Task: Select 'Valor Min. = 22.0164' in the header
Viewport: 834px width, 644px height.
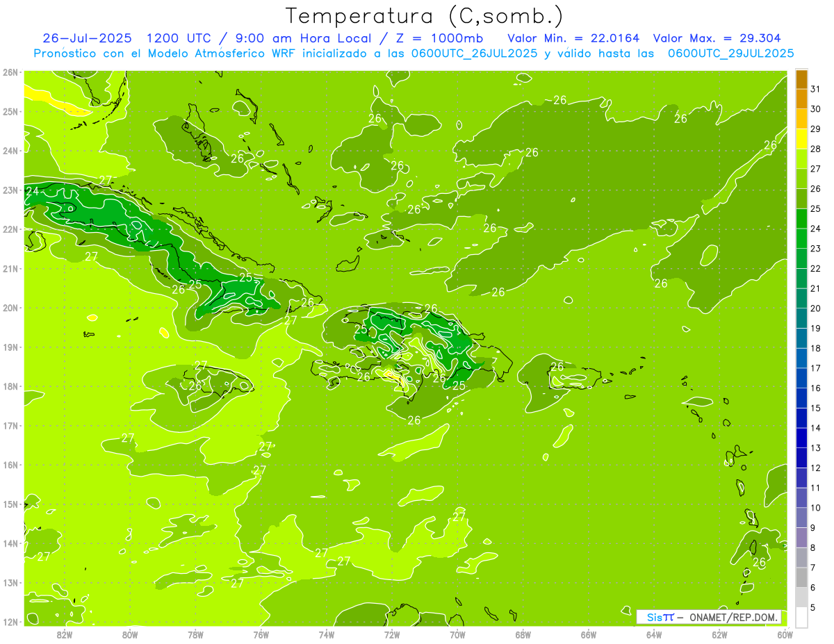Action: 573,38
